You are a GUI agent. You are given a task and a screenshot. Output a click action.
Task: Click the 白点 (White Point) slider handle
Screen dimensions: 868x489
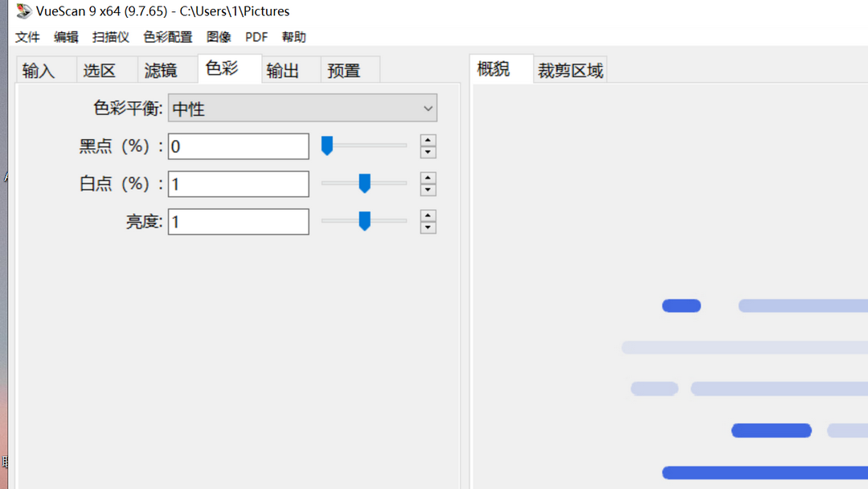[x=364, y=183]
